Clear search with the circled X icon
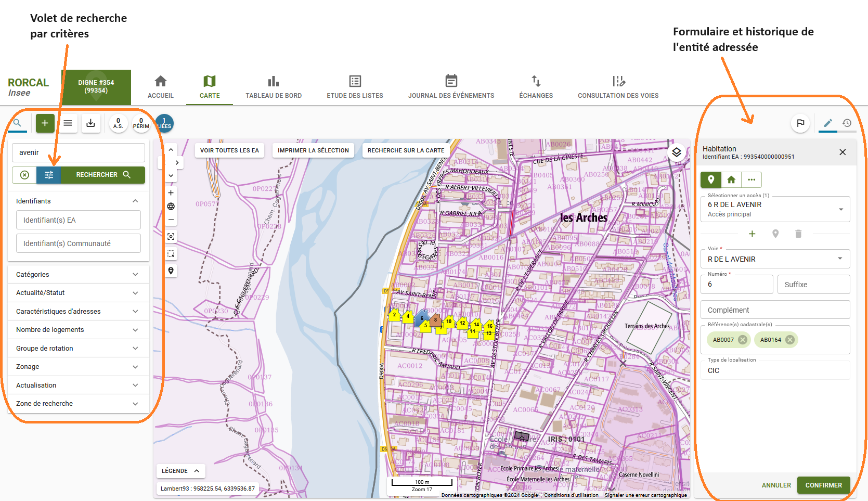The width and height of the screenshot is (868, 501). pos(24,175)
